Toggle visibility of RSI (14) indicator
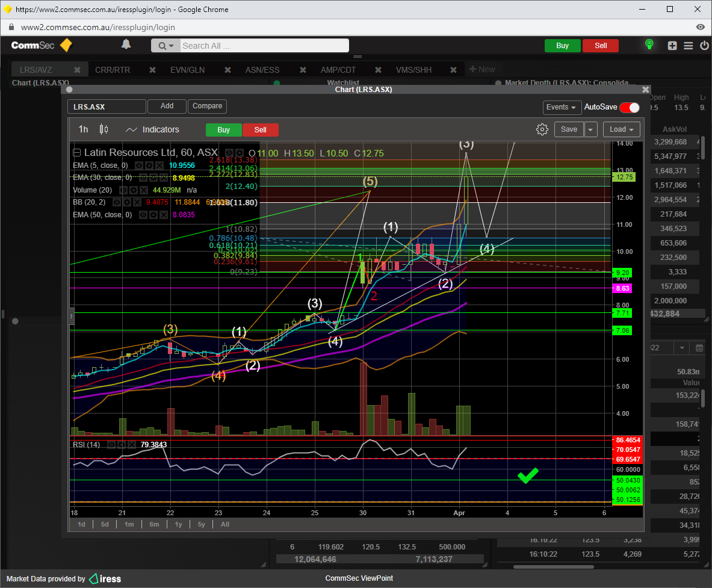The image size is (712, 588). 111,445
